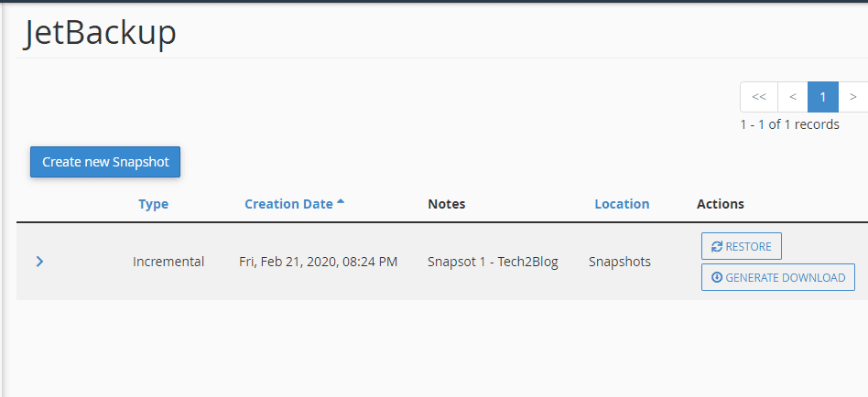Click the Notes column header
The image size is (868, 397).
[x=446, y=204]
